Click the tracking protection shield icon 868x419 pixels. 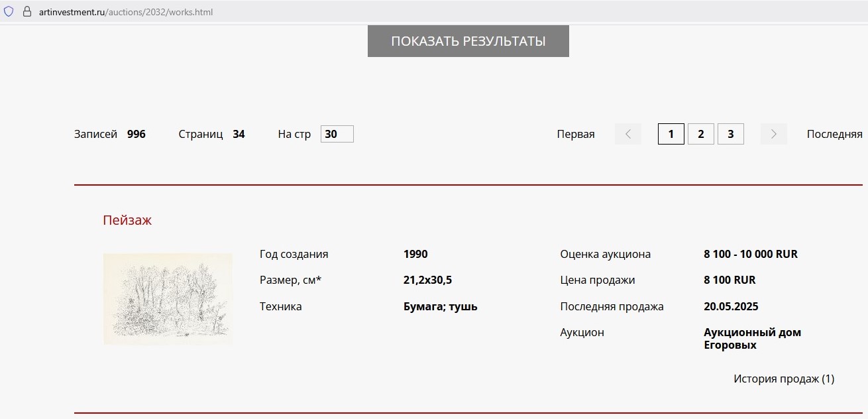point(9,12)
